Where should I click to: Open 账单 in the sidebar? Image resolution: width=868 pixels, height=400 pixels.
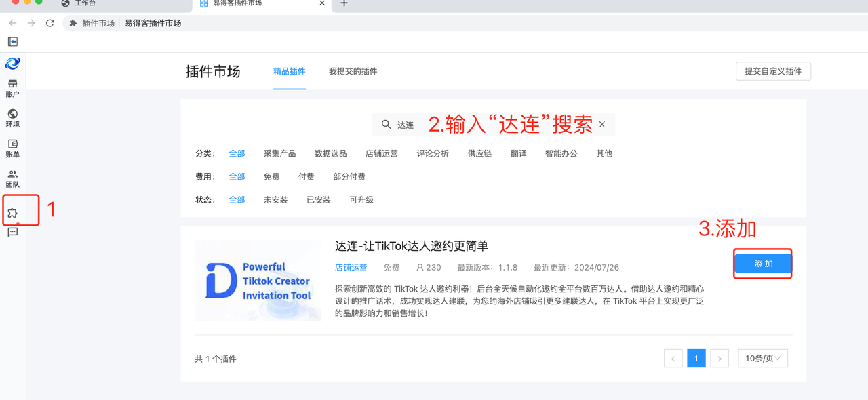click(13, 148)
